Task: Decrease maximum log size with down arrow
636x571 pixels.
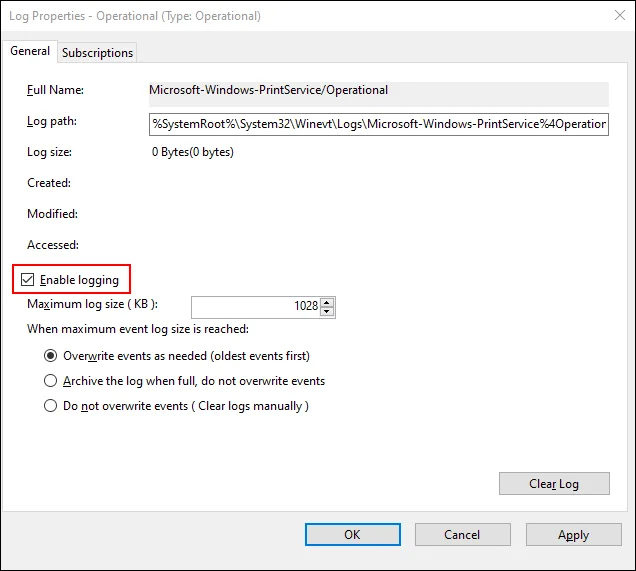Action: 327,311
